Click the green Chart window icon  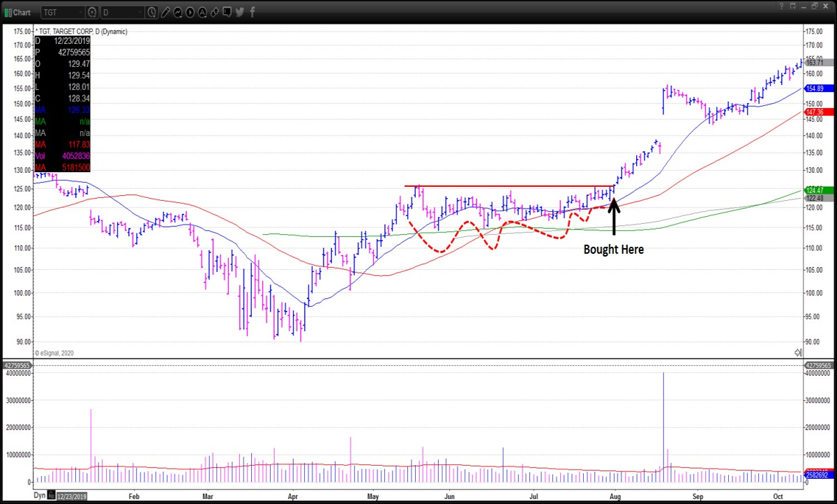pos(8,13)
